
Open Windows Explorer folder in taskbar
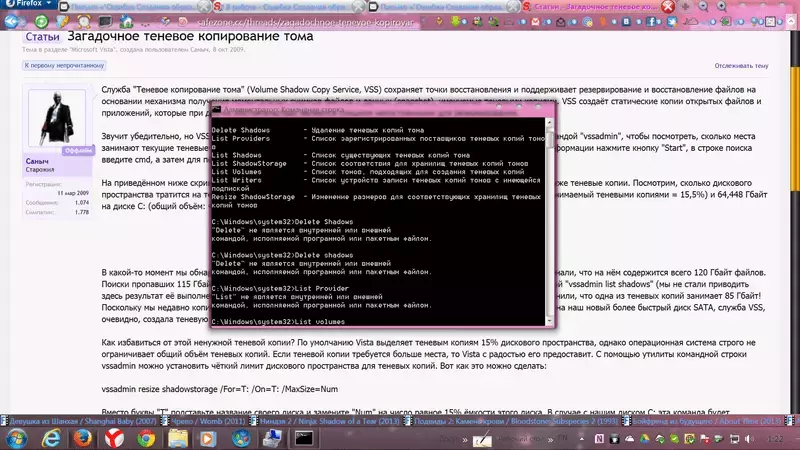(x=178, y=439)
